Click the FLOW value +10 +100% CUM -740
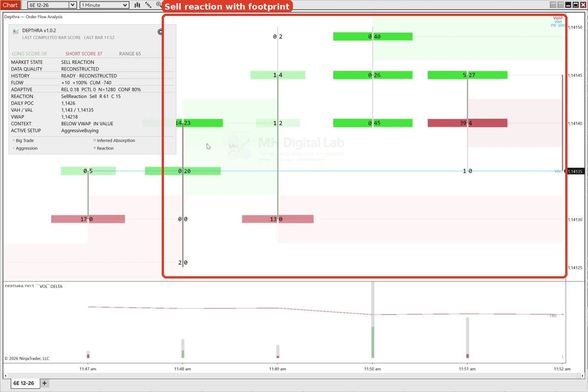The image size is (588, 392). [87, 83]
